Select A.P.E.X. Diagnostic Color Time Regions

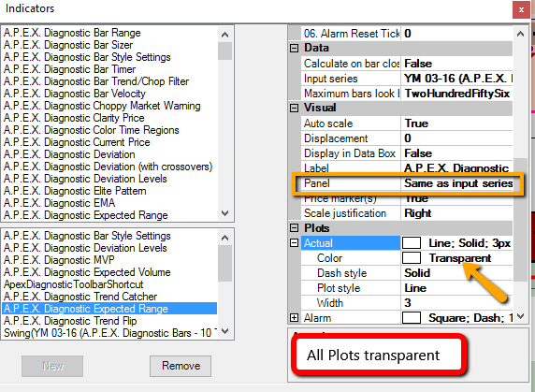tap(91, 130)
